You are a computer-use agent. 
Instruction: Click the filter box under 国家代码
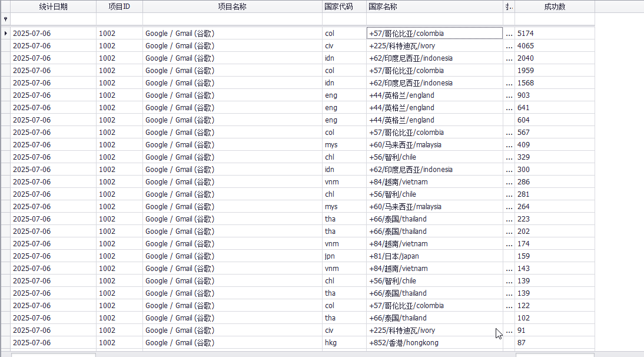tap(344, 19)
